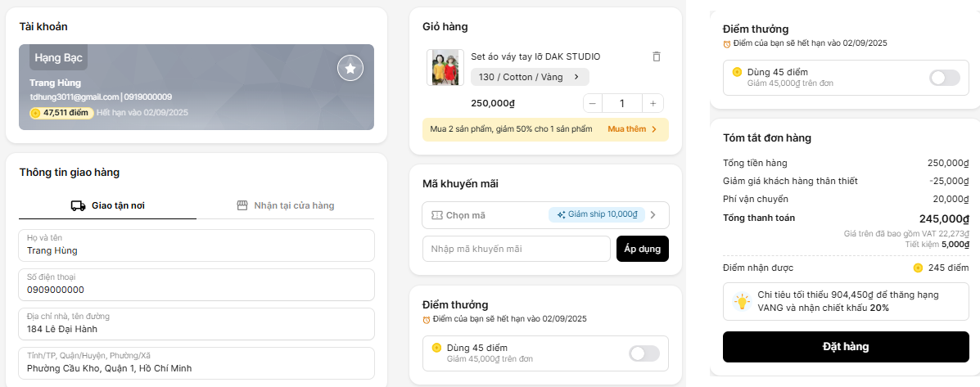Click the delivery truck icon
The height and width of the screenshot is (387, 980).
tap(78, 205)
